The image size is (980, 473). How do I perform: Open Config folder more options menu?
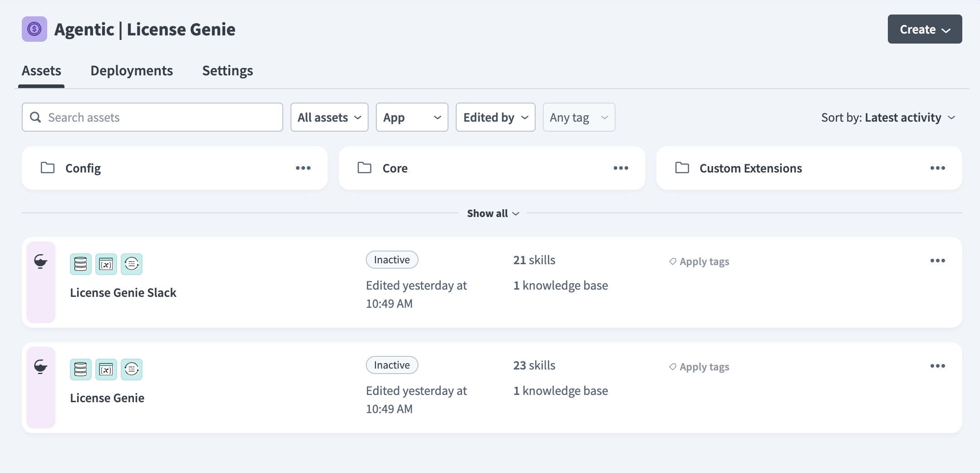click(303, 168)
